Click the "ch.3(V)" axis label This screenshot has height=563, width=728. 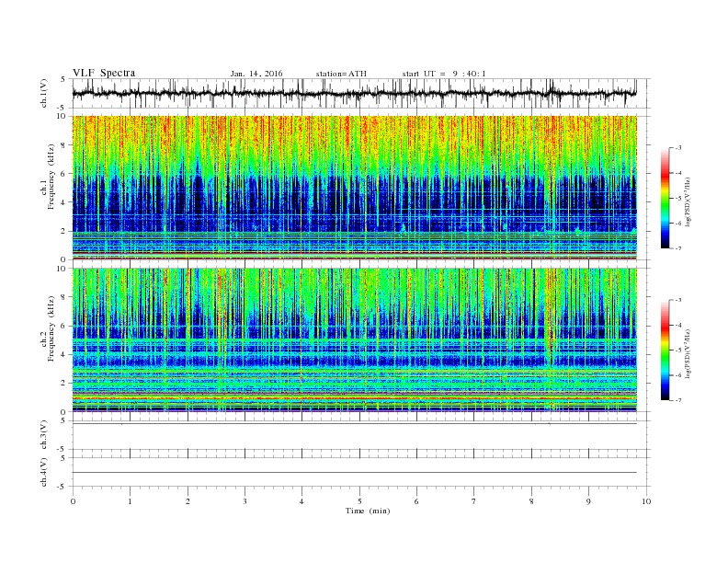[44, 435]
